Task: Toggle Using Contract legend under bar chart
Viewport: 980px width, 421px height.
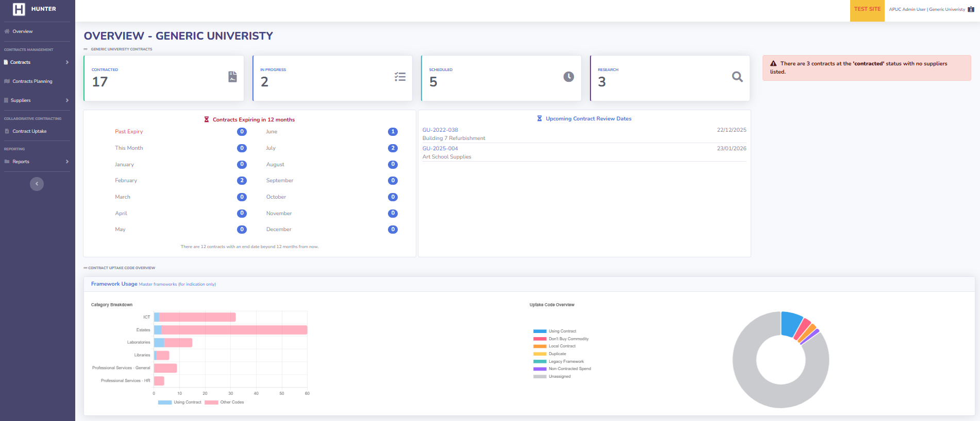Action: pos(180,402)
